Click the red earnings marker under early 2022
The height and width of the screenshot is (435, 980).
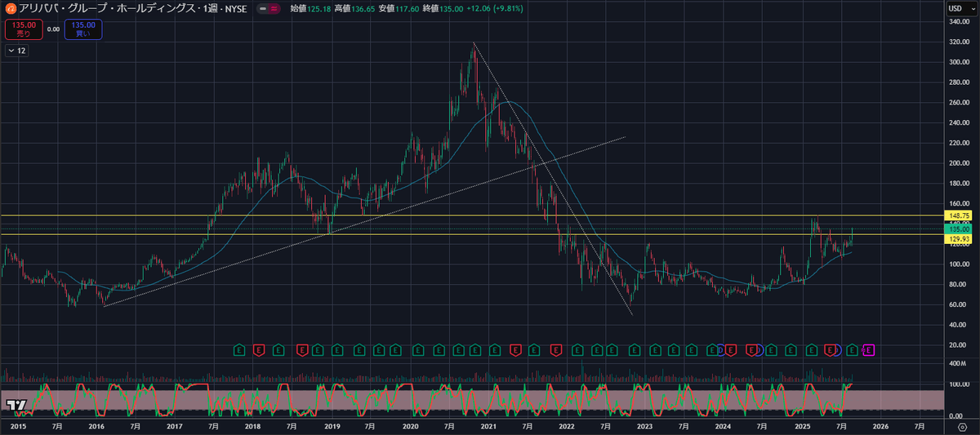point(556,350)
